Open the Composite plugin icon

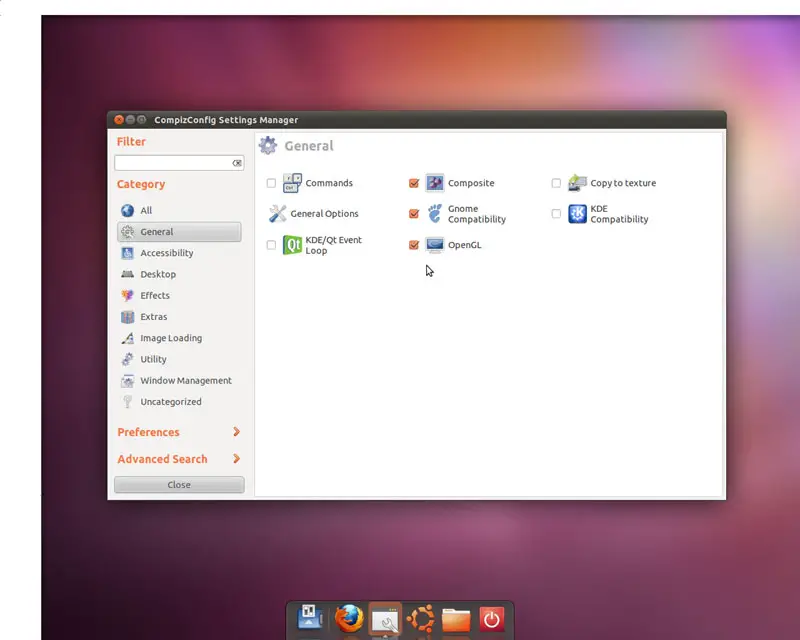[435, 183]
